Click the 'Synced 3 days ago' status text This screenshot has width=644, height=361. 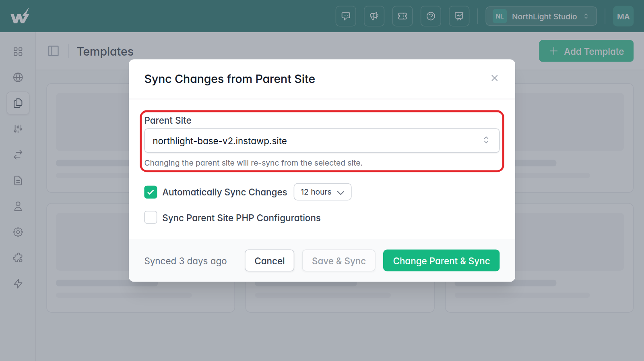(x=186, y=261)
